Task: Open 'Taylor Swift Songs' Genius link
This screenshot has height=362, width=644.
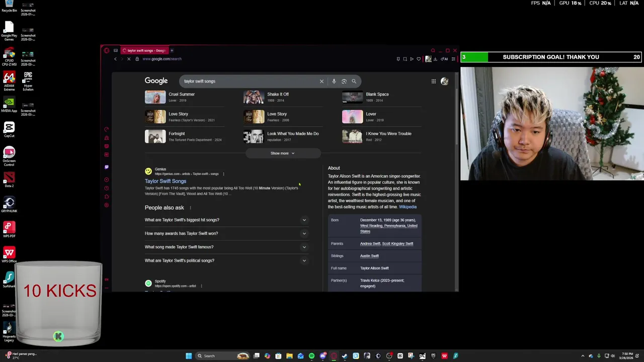Action: pos(166,181)
